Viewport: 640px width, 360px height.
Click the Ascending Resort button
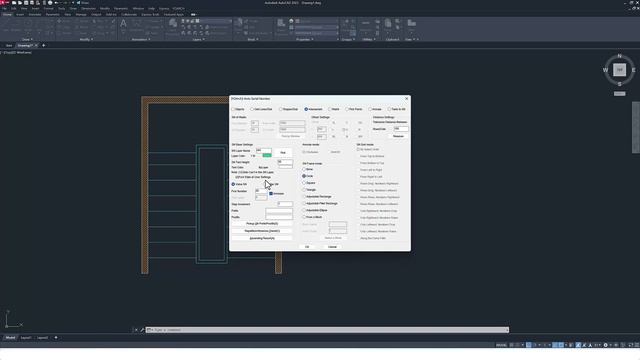(x=262, y=238)
